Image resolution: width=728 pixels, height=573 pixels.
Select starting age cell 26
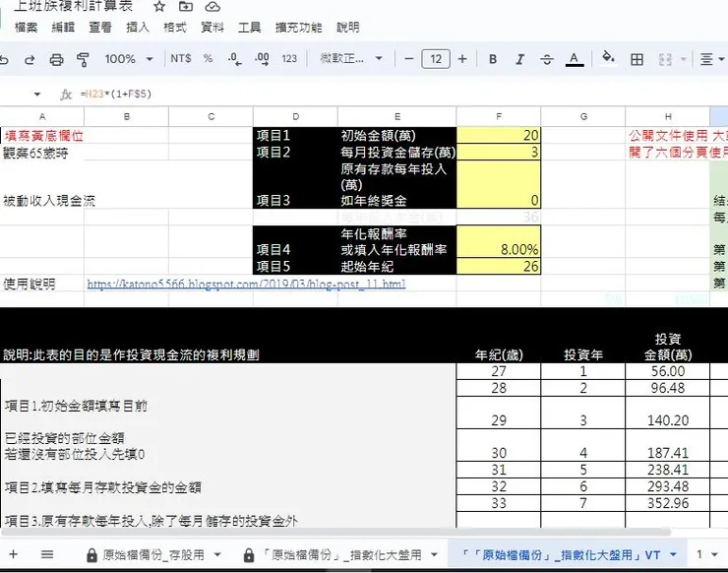499,266
